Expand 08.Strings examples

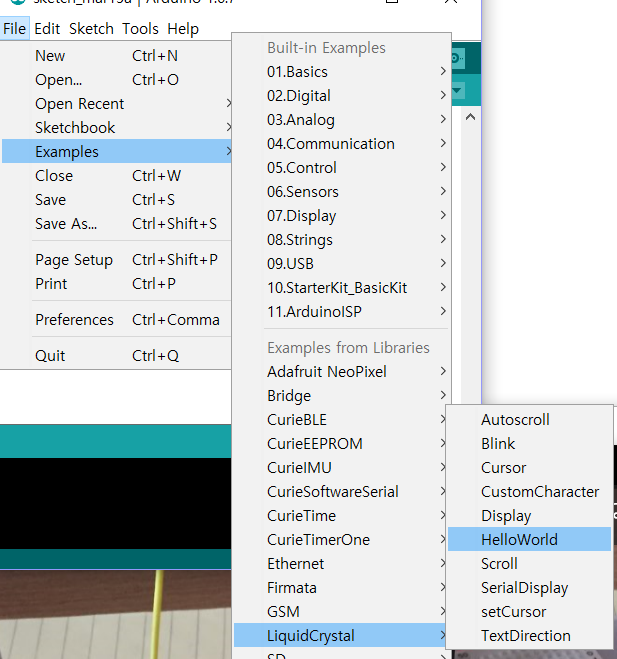pyautogui.click(x=341, y=239)
